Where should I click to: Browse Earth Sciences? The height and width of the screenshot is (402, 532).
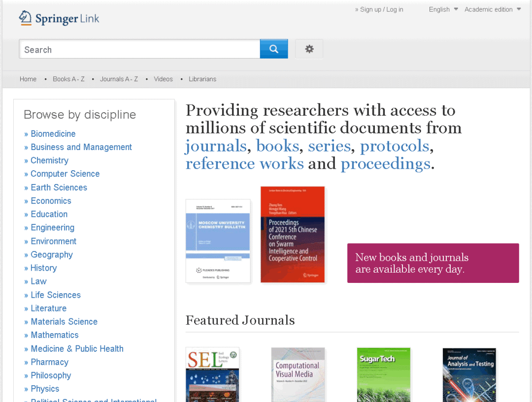click(59, 187)
